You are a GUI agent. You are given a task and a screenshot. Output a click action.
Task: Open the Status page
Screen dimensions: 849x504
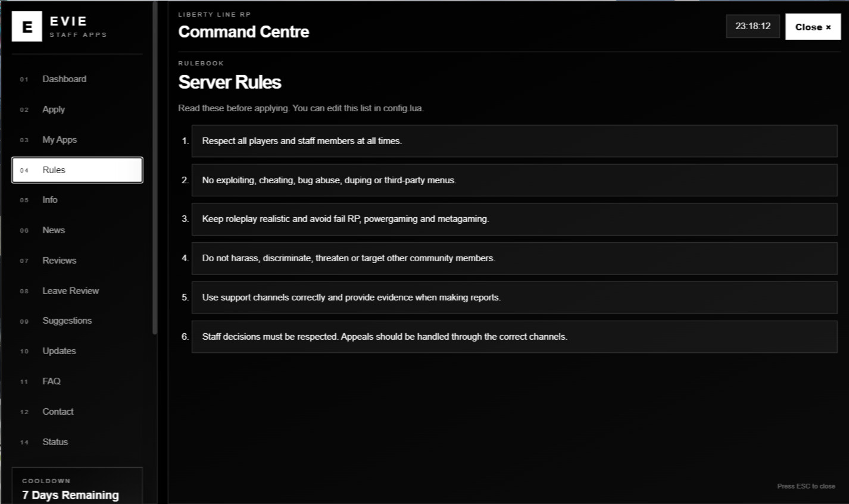(77, 442)
